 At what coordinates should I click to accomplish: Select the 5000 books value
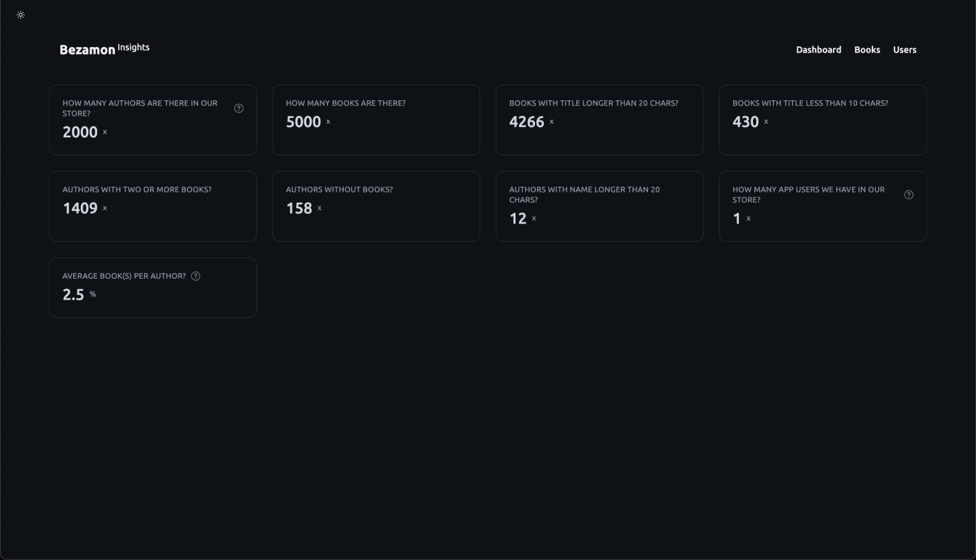(303, 122)
